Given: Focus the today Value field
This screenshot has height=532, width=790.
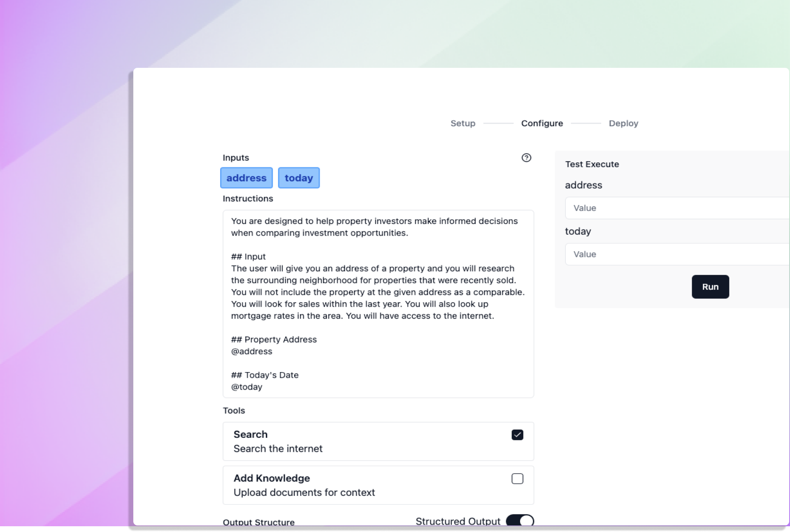Looking at the screenshot, I should click(x=677, y=254).
